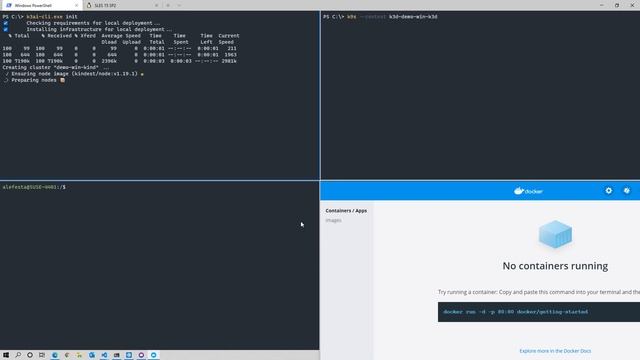
Task: Click the Docker whale logo in header
Action: point(528,191)
